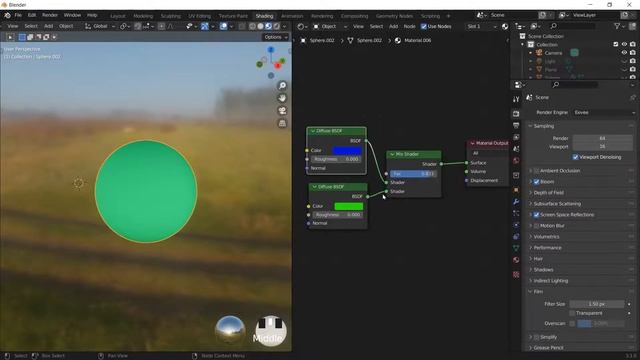640x360 pixels.
Task: Switch to the Layout workspace tab
Action: [x=118, y=16]
